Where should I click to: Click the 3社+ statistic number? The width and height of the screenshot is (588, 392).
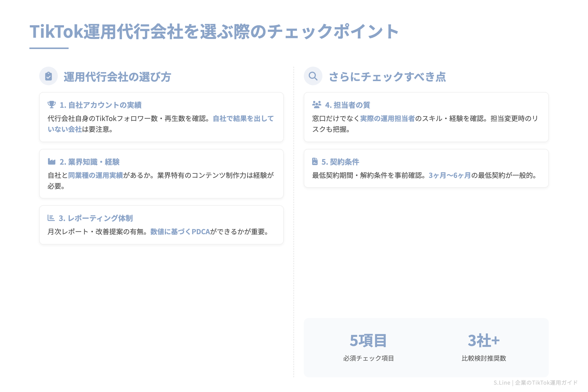click(x=485, y=340)
